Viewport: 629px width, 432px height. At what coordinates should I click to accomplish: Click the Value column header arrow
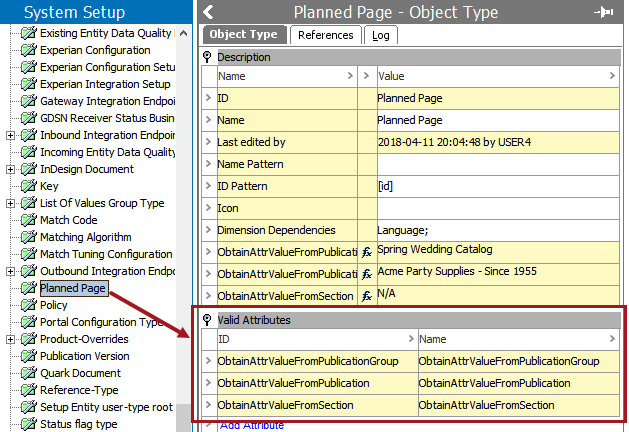coord(612,75)
